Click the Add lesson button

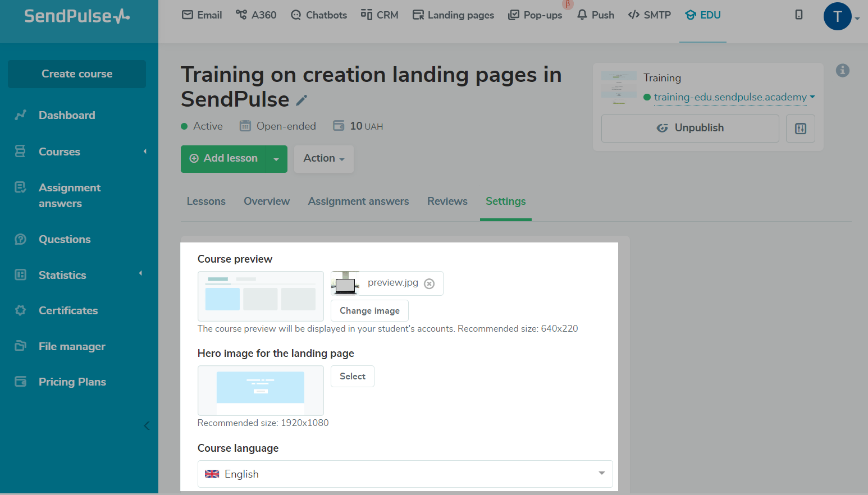point(223,159)
